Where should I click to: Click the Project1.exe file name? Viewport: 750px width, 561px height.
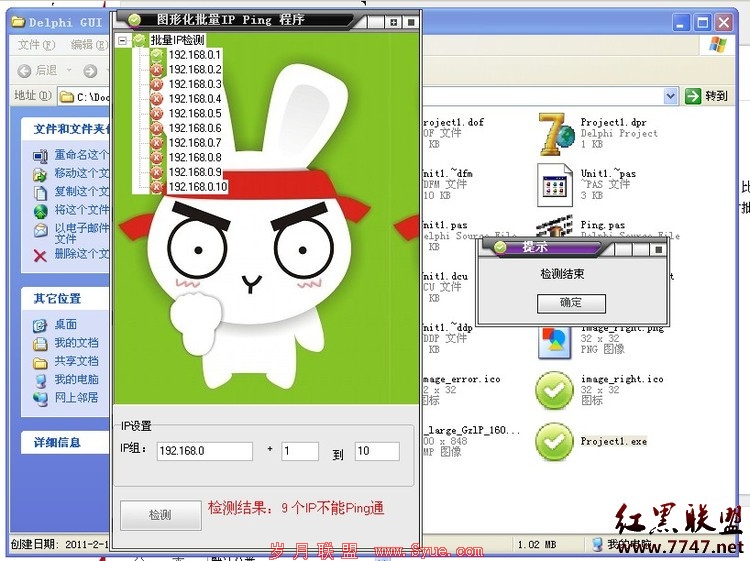tap(614, 441)
